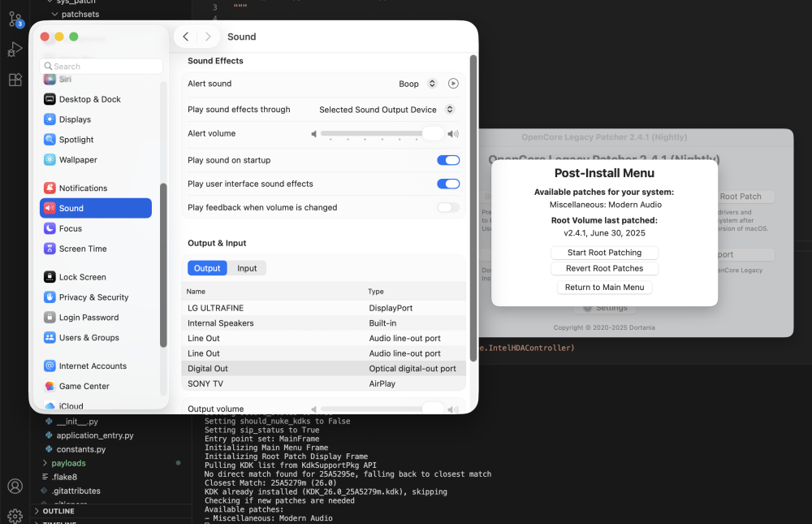The width and height of the screenshot is (812, 524).
Task: Open application_entry.py in the explorer
Action: coord(95,435)
